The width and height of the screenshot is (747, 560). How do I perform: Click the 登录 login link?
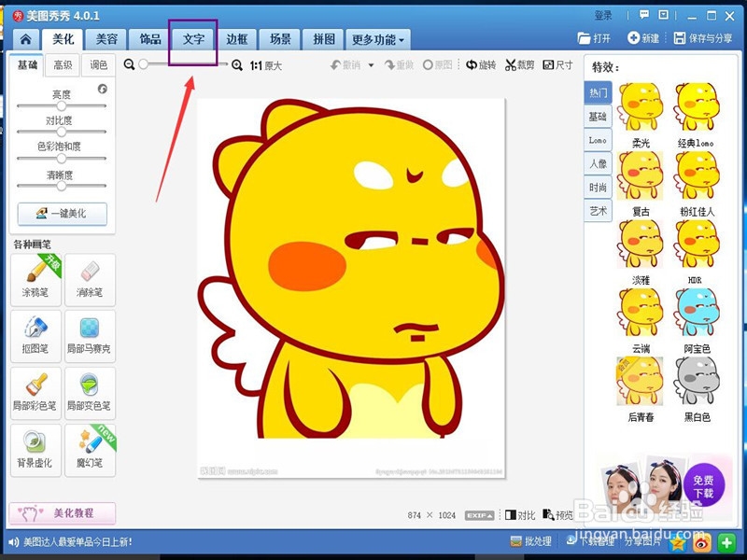pyautogui.click(x=603, y=16)
